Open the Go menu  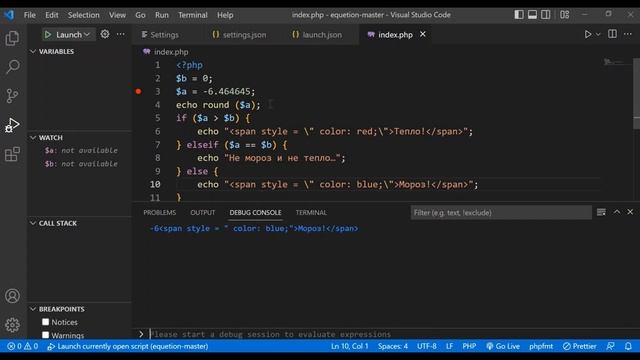click(x=140, y=15)
